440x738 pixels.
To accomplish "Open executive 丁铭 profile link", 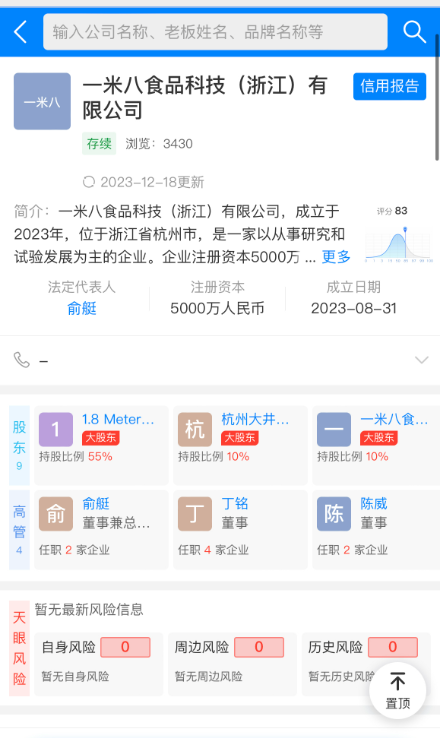I will click(x=235, y=504).
